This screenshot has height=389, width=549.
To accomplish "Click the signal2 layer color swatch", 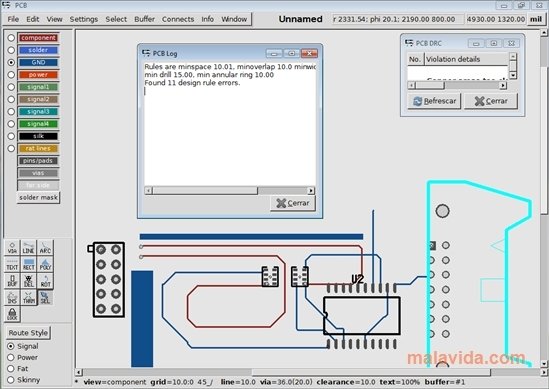I will pos(38,99).
